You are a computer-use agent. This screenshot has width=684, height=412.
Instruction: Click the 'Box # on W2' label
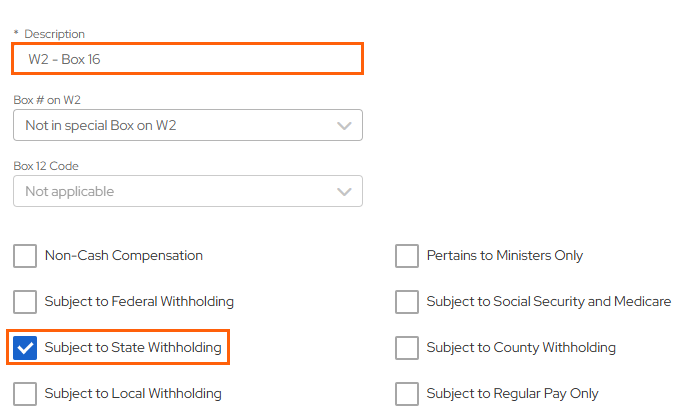pyautogui.click(x=46, y=100)
